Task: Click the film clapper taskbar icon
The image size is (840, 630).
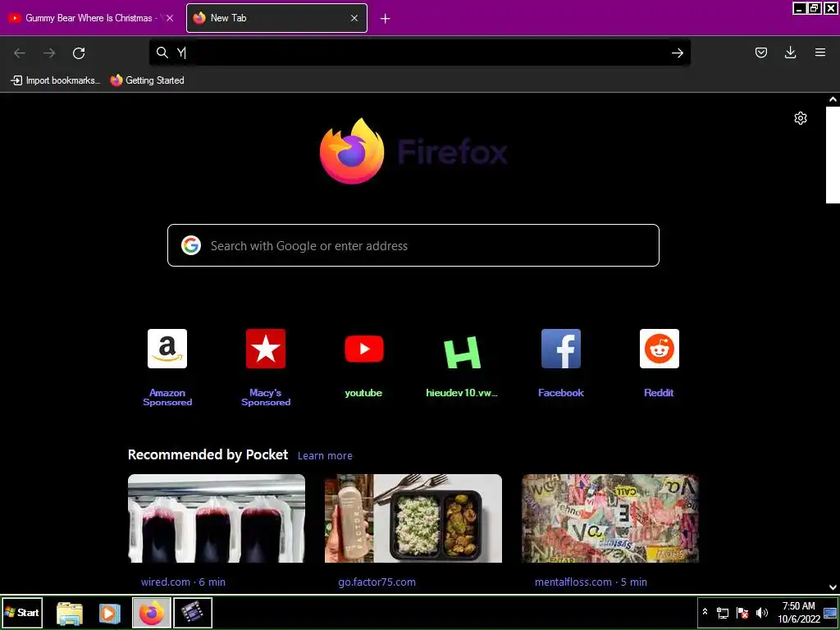Action: (192, 612)
